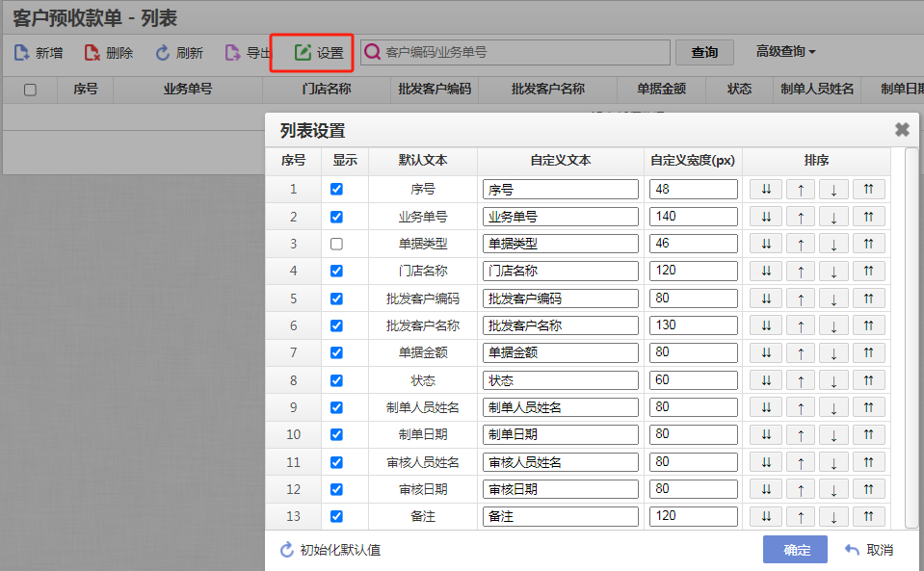Move 单据类型 row down one

coord(833,244)
